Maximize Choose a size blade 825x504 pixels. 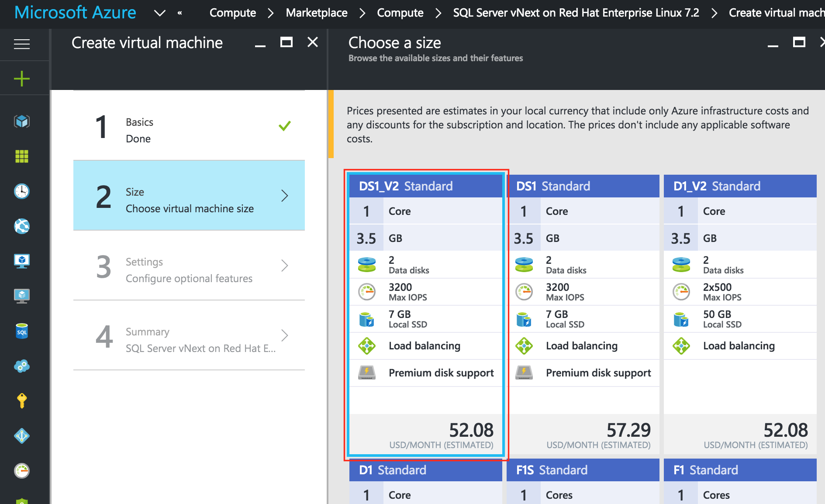click(799, 42)
